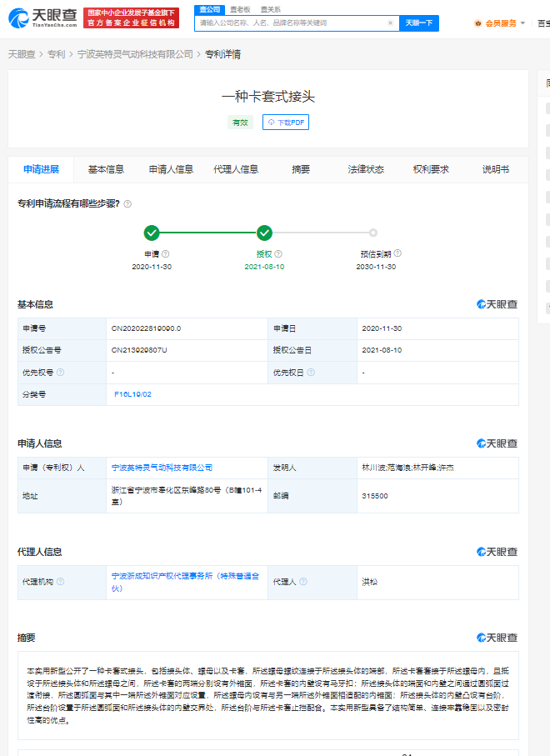Select the 查老板 search tab
Image resolution: width=550 pixels, height=756 pixels.
click(x=239, y=9)
